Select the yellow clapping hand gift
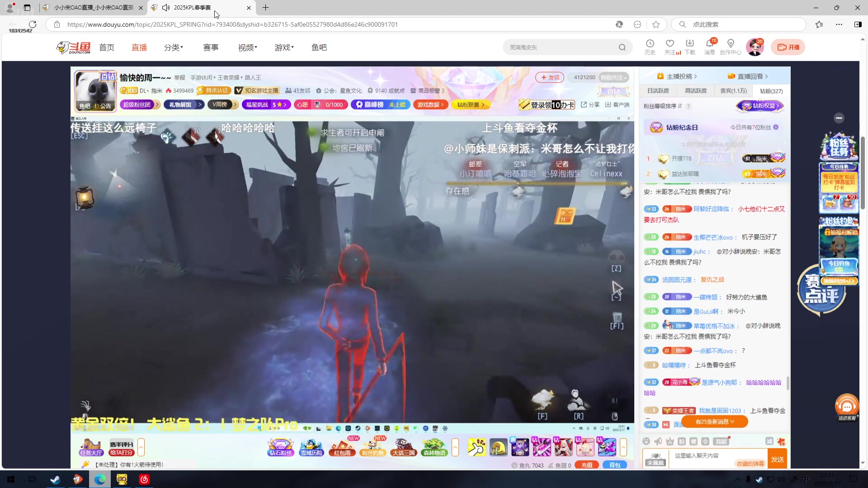 pyautogui.click(x=476, y=447)
